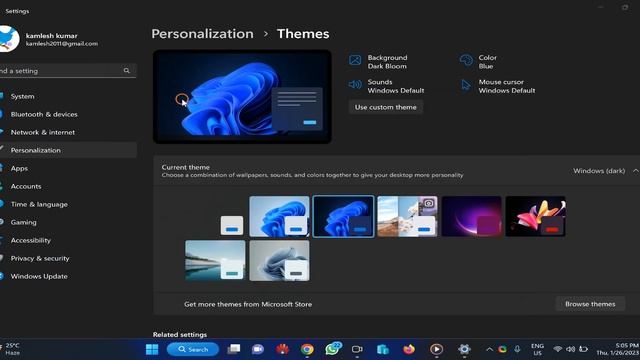Click the Personalization breadcrumb

[x=202, y=34]
